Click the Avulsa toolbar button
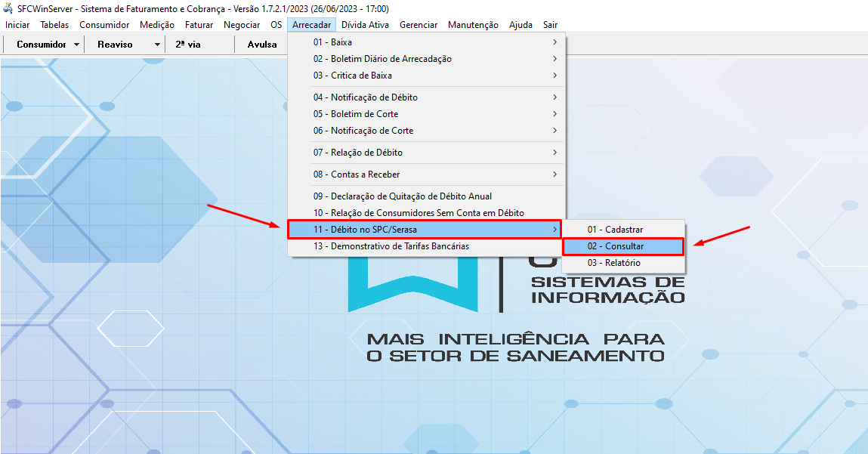The height and width of the screenshot is (454, 868). [262, 45]
